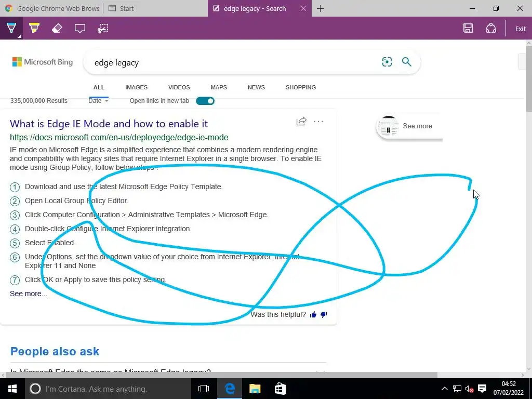Select the yellow highlighter tool
The height and width of the screenshot is (399, 532).
pos(34,29)
